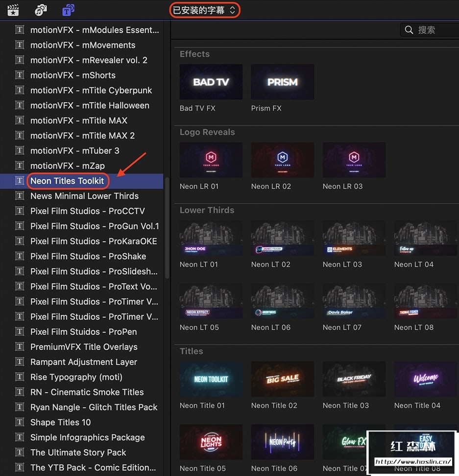Click the T icon beside Pixel Film Studios - ProCCTV
The image size is (459, 476).
pos(20,211)
